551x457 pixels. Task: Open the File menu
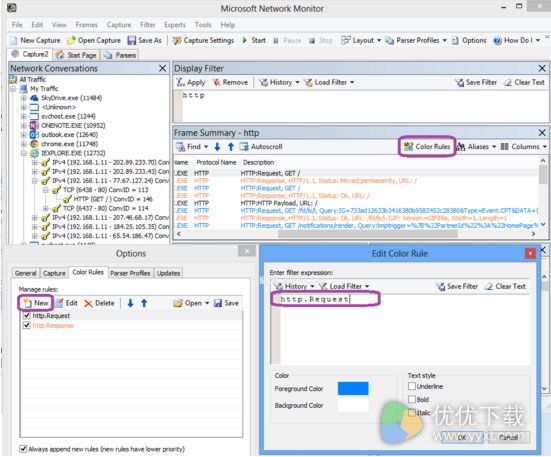coord(17,25)
